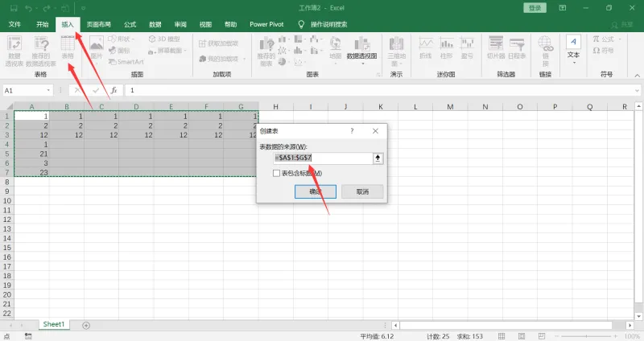
Task: Click the zoom slider in status bar
Action: coord(587,336)
